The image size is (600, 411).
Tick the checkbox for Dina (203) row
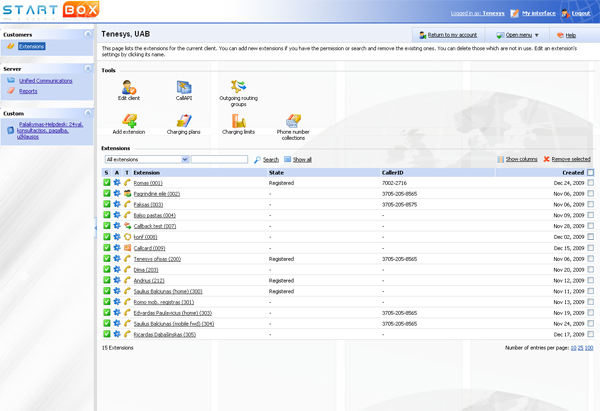pos(590,269)
